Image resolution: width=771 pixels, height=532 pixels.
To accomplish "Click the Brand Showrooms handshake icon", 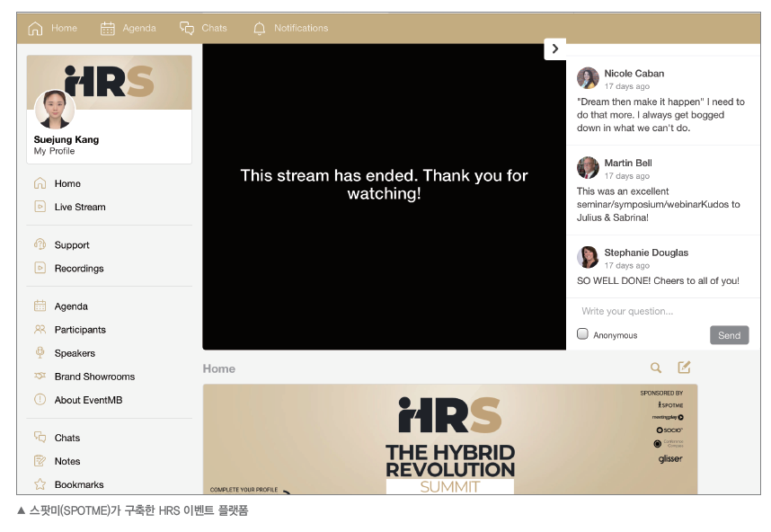I will [x=40, y=377].
